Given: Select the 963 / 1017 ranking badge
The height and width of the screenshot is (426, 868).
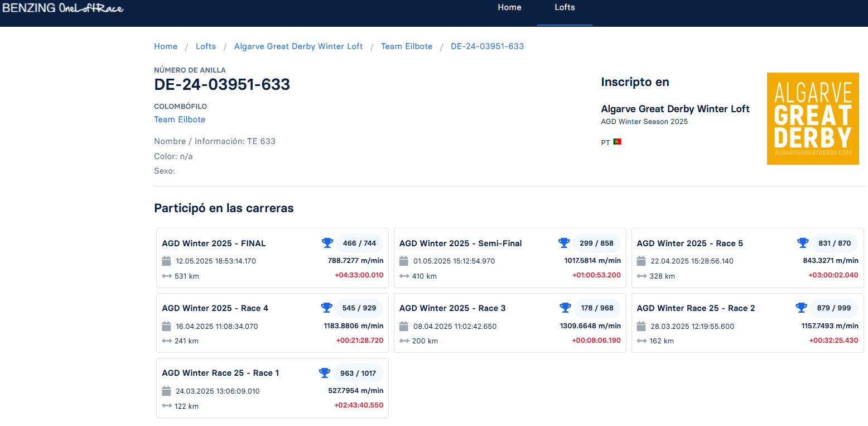Looking at the screenshot, I should click(x=358, y=373).
